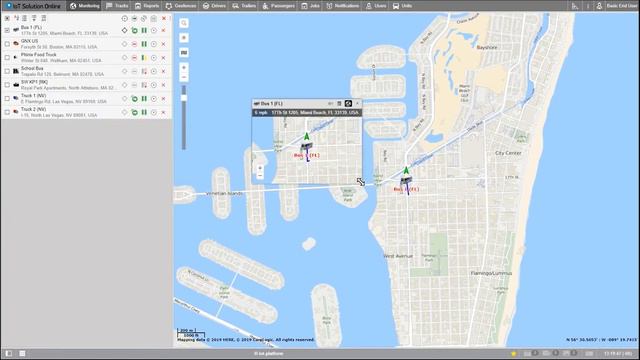Click the Bus 1 (FL) marker on main map
This screenshot has width=640, height=360.
click(x=406, y=180)
